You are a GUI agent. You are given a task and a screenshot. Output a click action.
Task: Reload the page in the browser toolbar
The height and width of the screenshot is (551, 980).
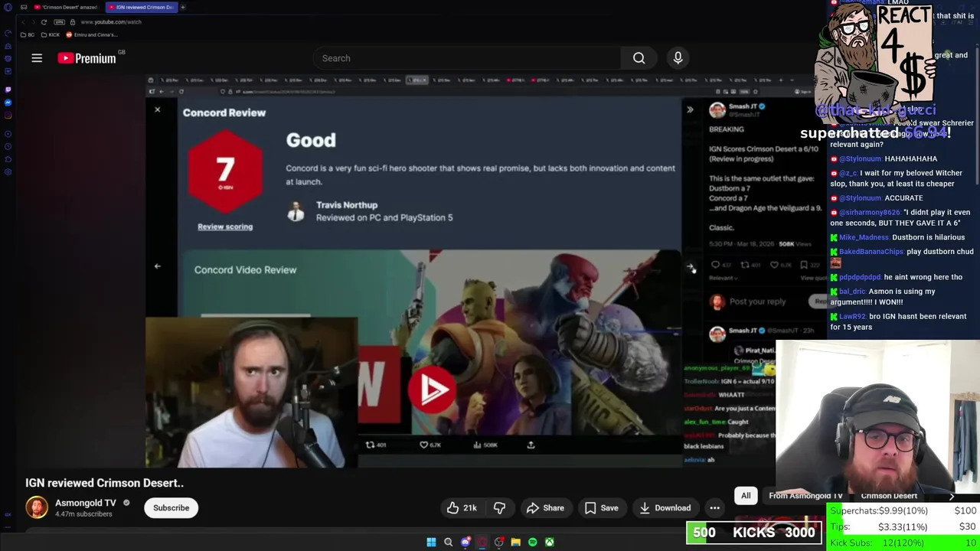click(44, 22)
